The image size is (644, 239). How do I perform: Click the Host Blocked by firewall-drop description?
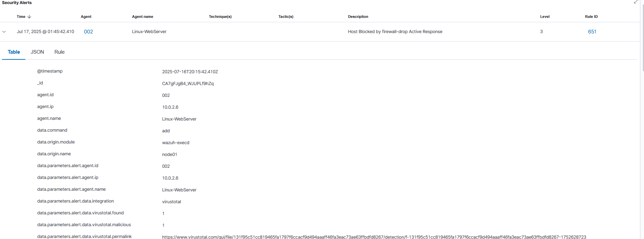click(x=395, y=32)
